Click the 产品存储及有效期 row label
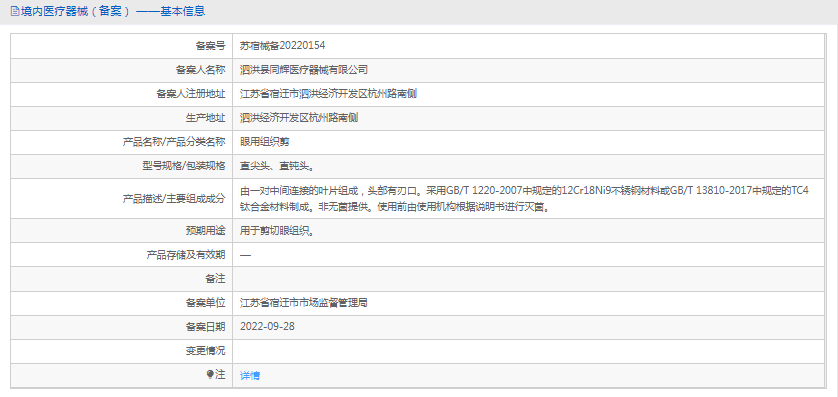Screen dimensions: 838x397 click(x=186, y=255)
